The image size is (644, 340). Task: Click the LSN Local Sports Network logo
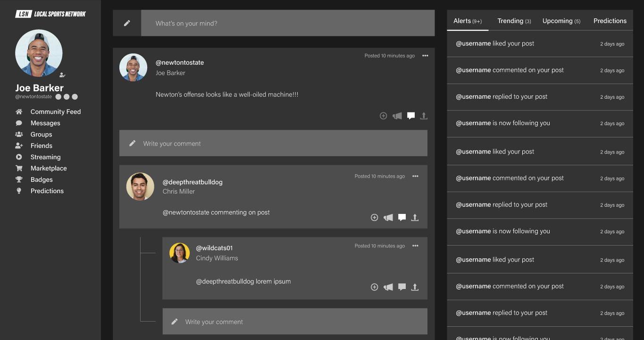tap(50, 14)
